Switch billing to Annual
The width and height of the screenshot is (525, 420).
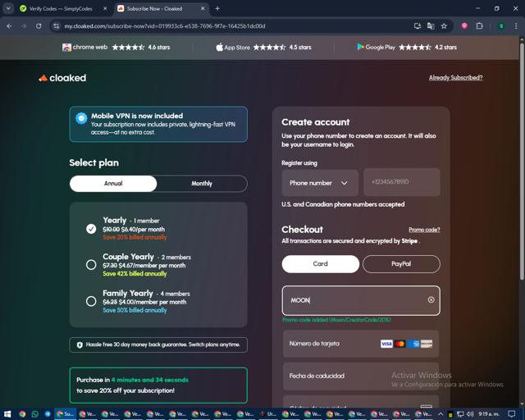pos(113,184)
